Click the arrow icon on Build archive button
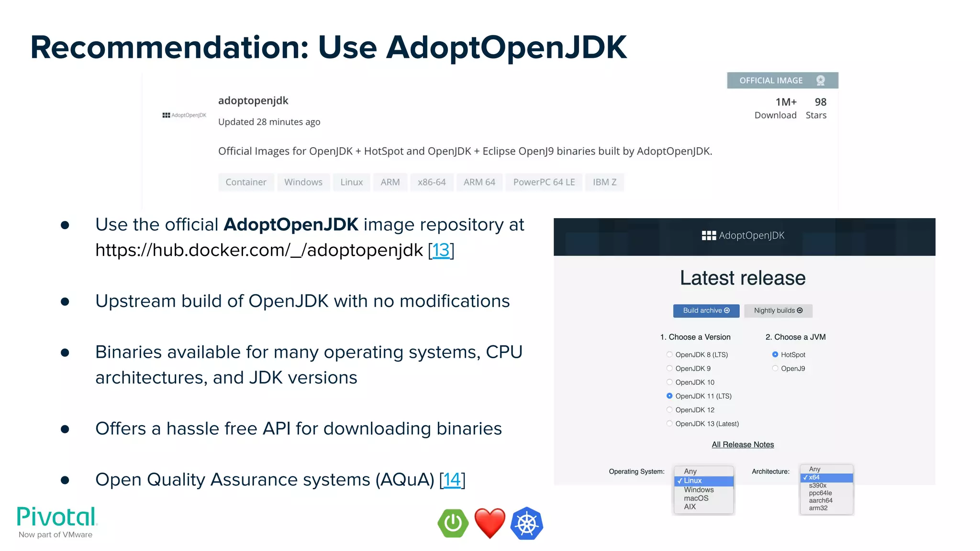 pos(727,310)
